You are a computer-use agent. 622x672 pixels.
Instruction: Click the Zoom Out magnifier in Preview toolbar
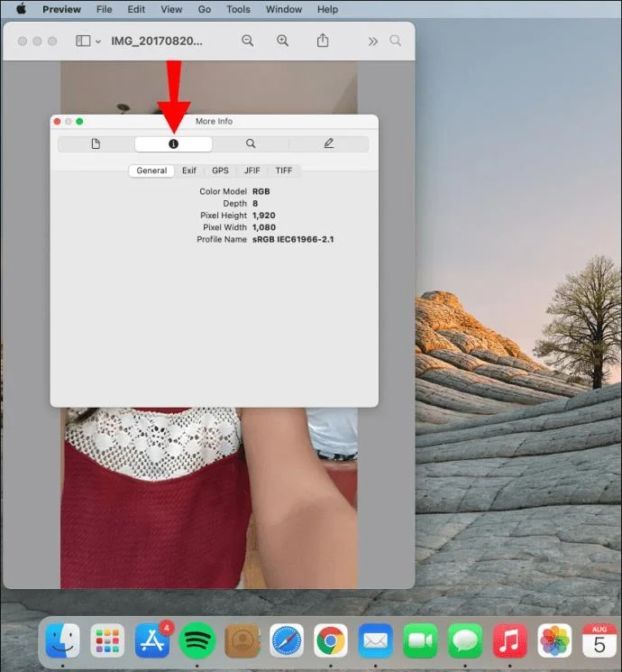pos(248,41)
